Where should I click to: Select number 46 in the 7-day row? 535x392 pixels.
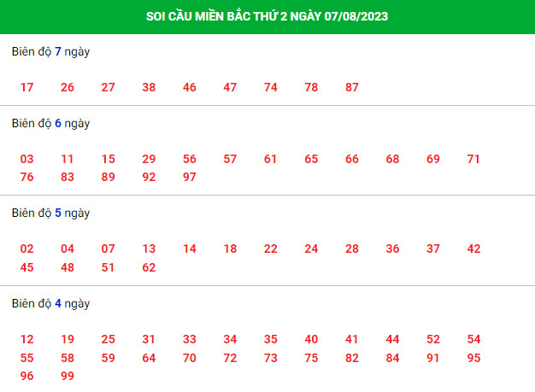pos(190,87)
